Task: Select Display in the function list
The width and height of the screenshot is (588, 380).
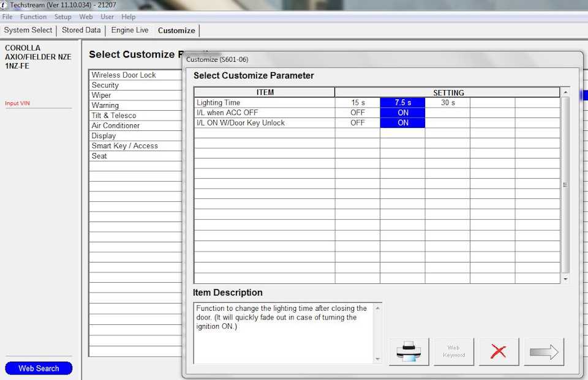Action: click(x=136, y=136)
